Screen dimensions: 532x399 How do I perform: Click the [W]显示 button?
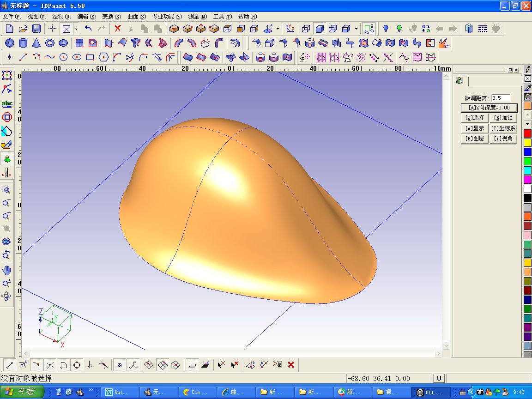coord(475,128)
